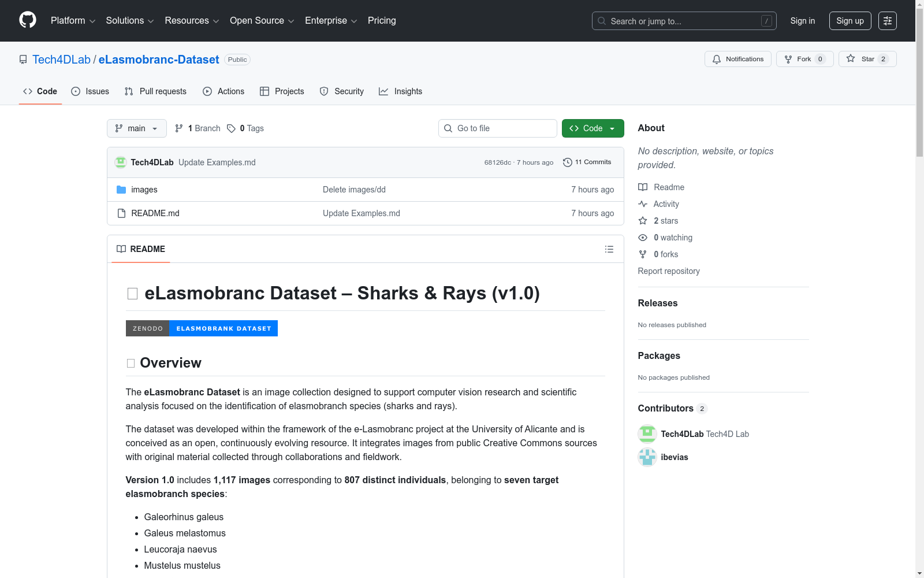The image size is (924, 578).
Task: Open the README outline icon
Action: [x=609, y=249]
